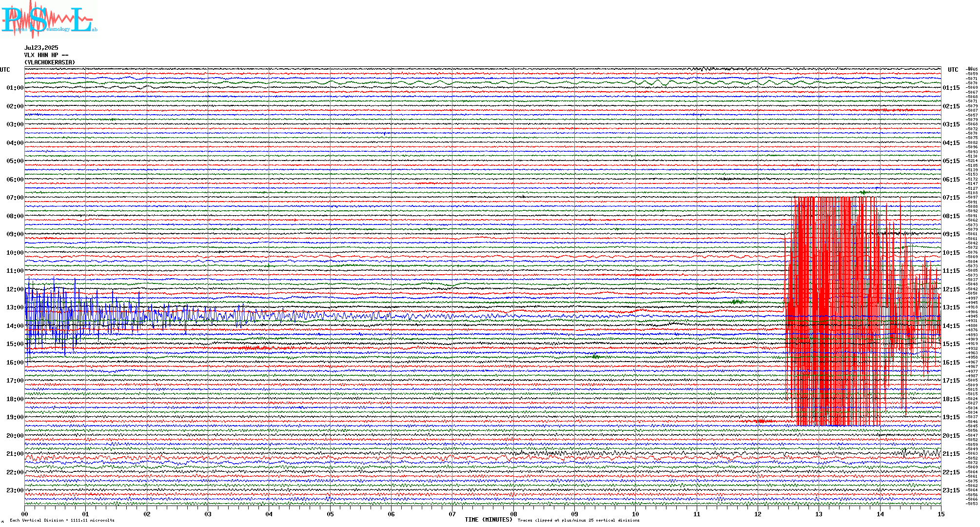Click the minute 05 tick label on the bottom axis
This screenshot has width=980, height=527.
(x=330, y=514)
